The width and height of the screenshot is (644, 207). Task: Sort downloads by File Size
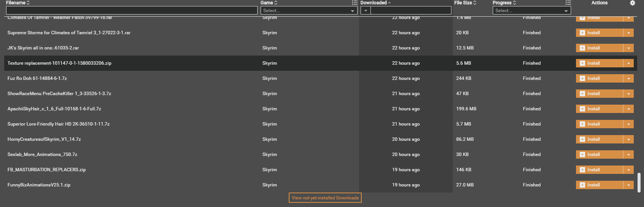(x=475, y=3)
